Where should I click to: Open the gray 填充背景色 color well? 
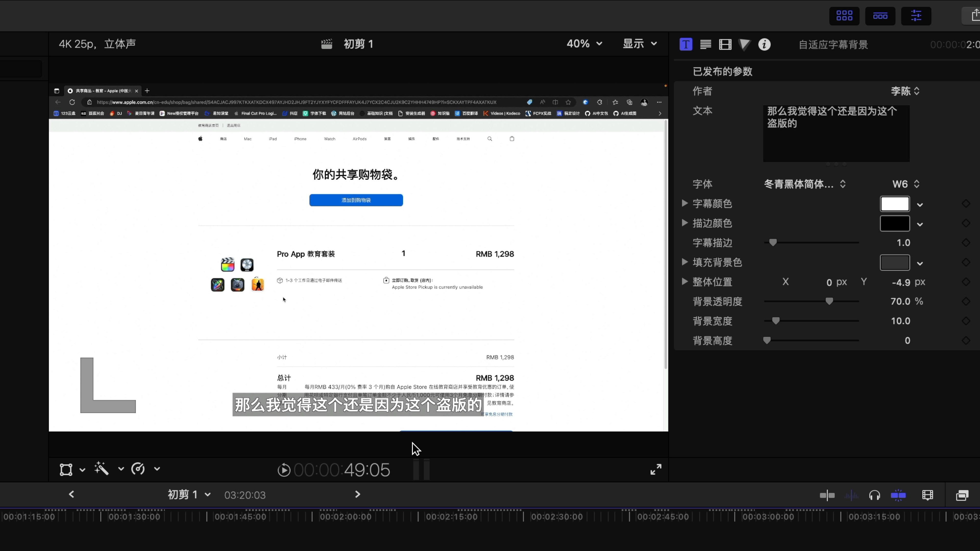tap(895, 263)
